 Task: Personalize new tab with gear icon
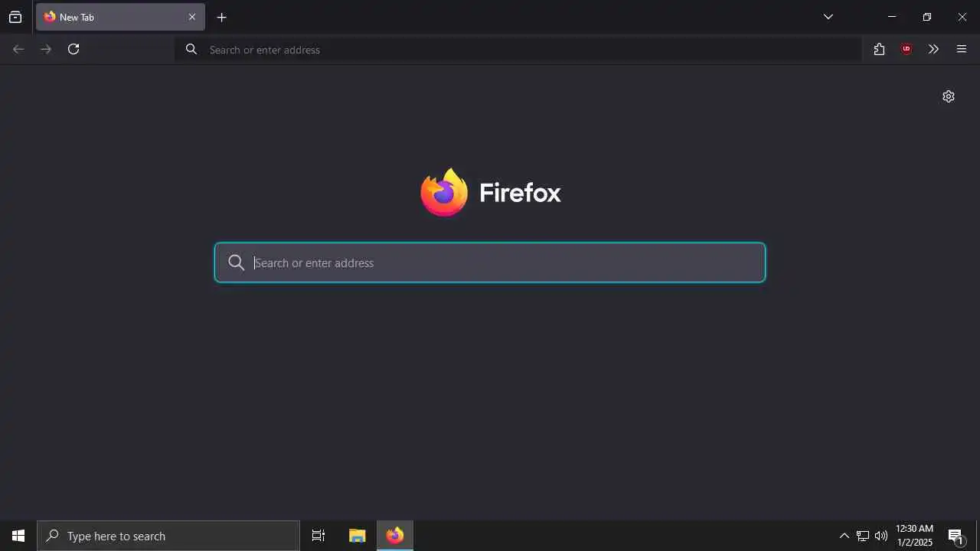949,96
